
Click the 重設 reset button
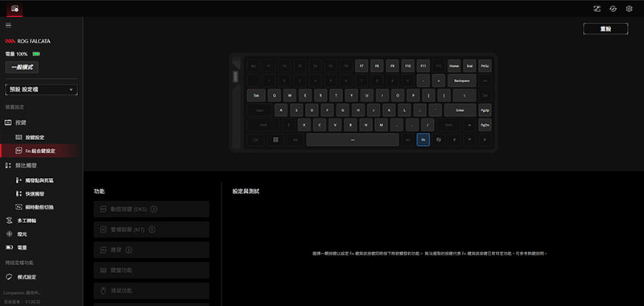[x=605, y=29]
